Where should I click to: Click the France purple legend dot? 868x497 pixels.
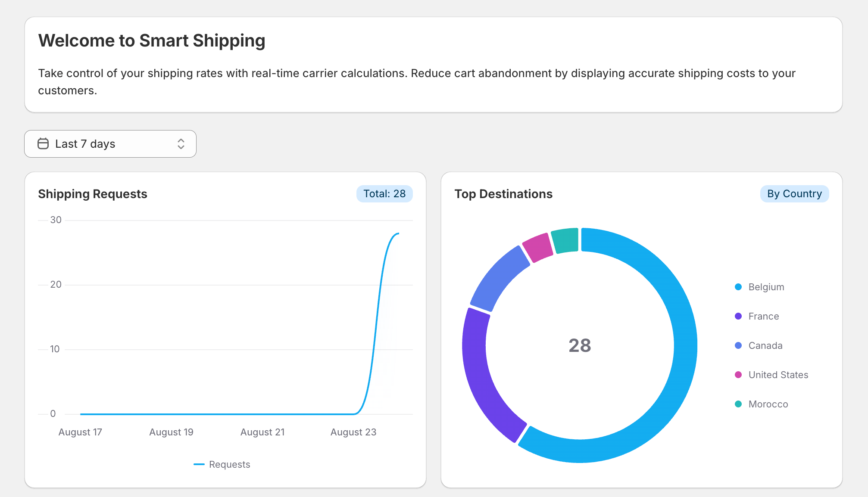point(738,316)
